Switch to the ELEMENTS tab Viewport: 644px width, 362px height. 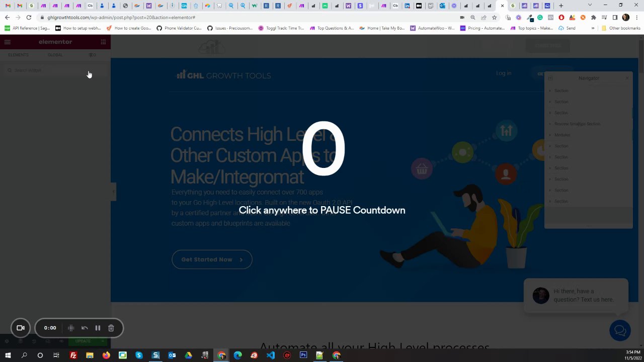(18, 55)
